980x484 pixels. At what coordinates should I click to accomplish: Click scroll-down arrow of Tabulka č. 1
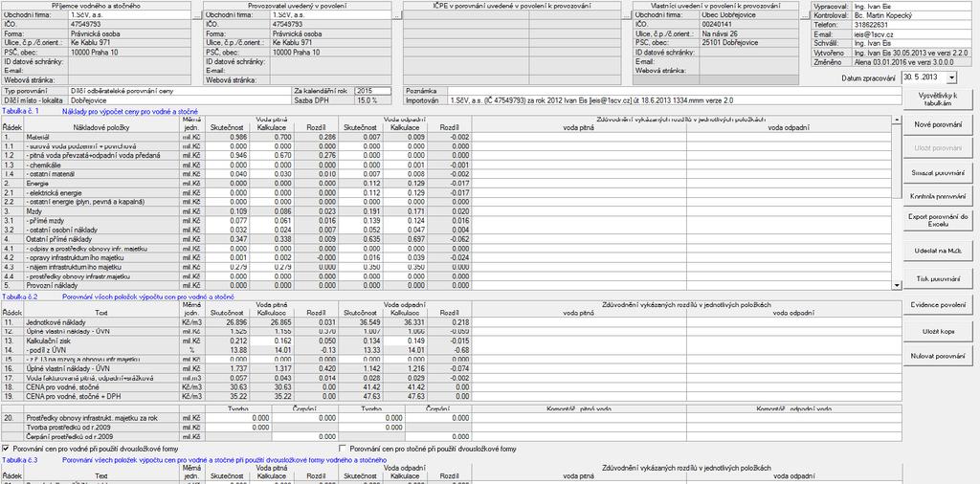(898, 285)
